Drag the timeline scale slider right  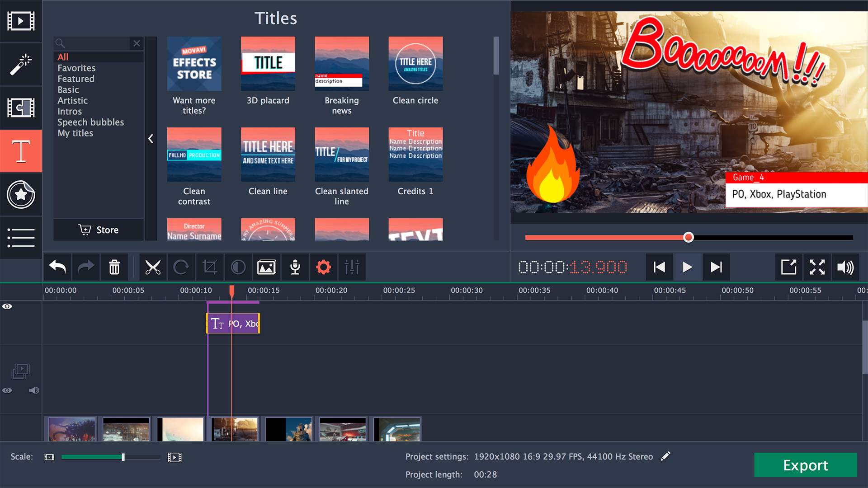[123, 456]
